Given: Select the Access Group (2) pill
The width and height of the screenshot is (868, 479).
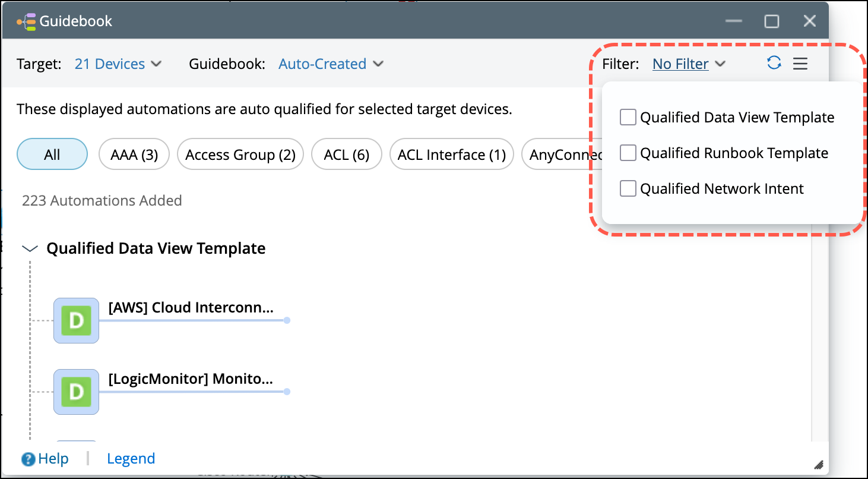Looking at the screenshot, I should (240, 155).
